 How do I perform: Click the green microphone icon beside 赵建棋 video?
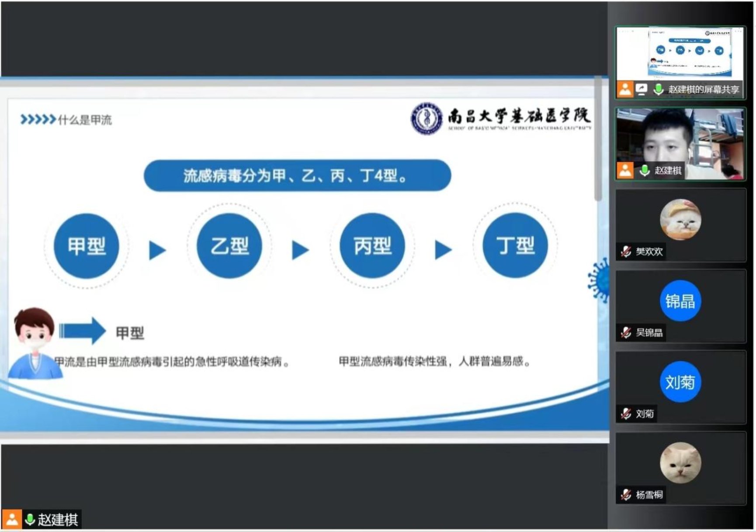point(645,170)
